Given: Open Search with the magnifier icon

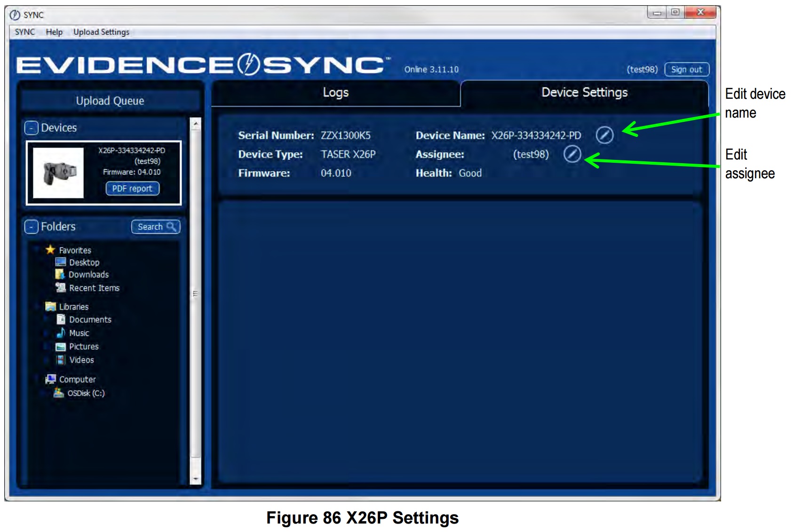Looking at the screenshot, I should point(172,227).
